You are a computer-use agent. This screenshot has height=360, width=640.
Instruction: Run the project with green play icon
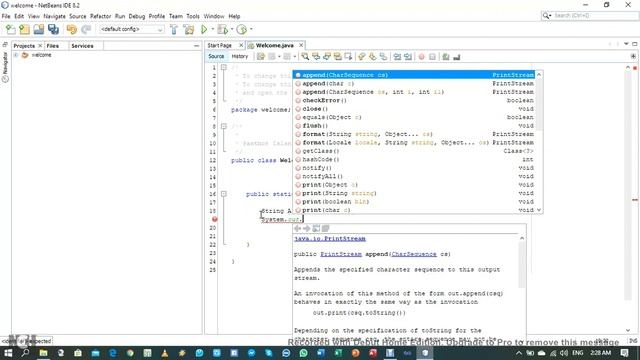(x=204, y=29)
